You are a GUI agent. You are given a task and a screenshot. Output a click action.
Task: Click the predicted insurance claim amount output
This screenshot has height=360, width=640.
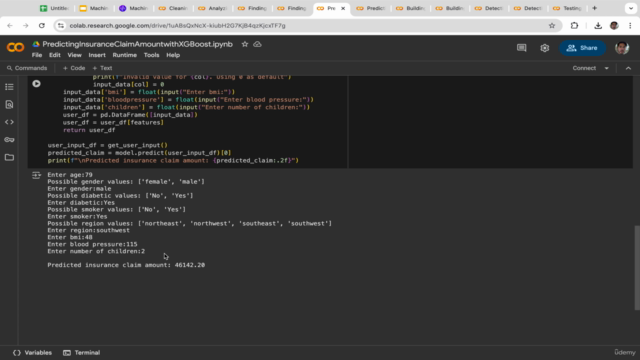point(126,265)
